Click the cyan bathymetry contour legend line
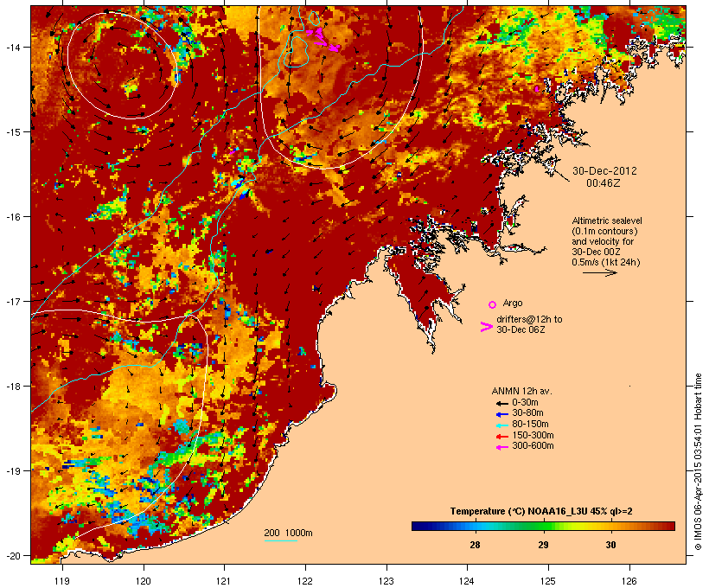The width and height of the screenshot is (709, 588). (x=281, y=540)
